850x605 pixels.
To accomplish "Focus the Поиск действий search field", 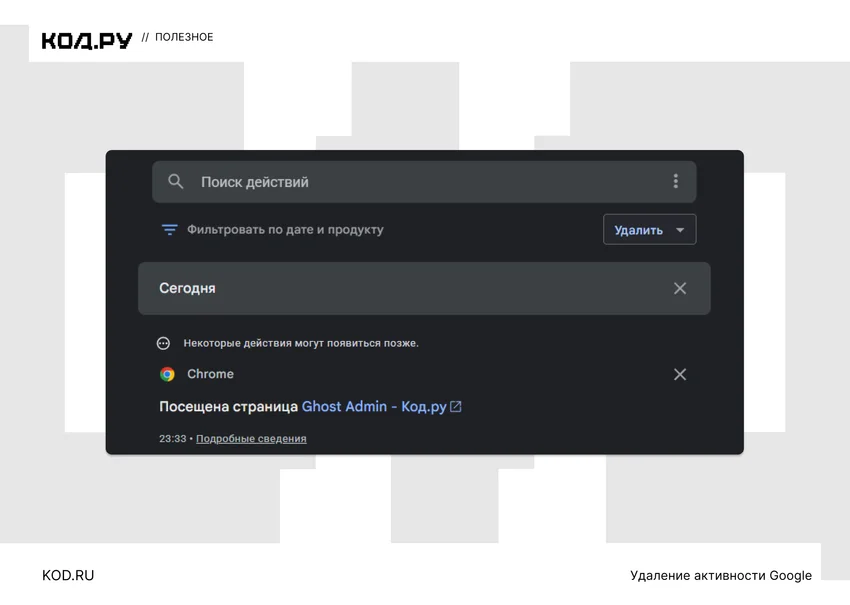I will (424, 182).
